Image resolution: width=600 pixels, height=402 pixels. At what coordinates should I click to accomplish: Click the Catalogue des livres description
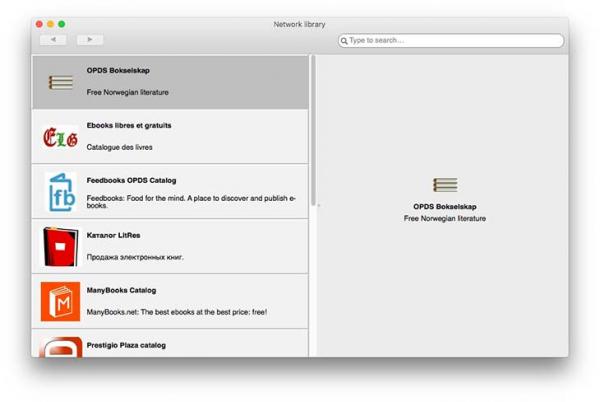(x=119, y=147)
